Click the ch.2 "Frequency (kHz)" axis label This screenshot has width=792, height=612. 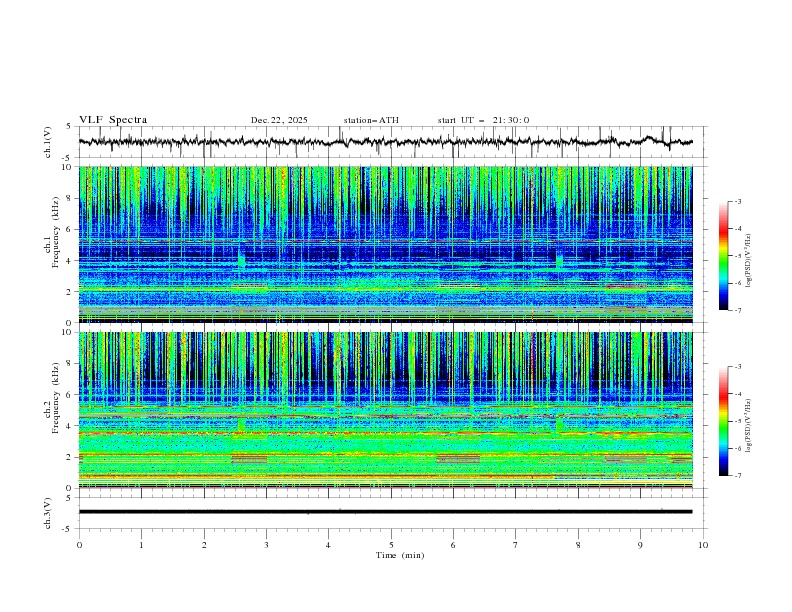point(56,398)
